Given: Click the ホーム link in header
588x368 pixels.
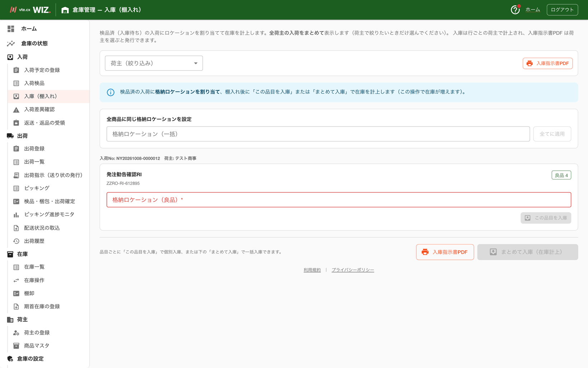Looking at the screenshot, I should point(532,10).
